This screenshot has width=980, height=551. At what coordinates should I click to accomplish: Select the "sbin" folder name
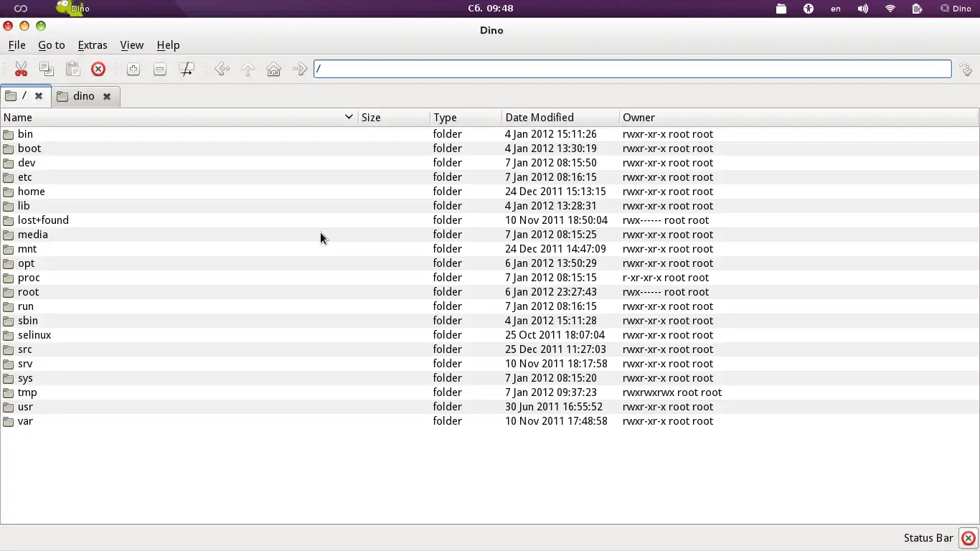tap(28, 321)
